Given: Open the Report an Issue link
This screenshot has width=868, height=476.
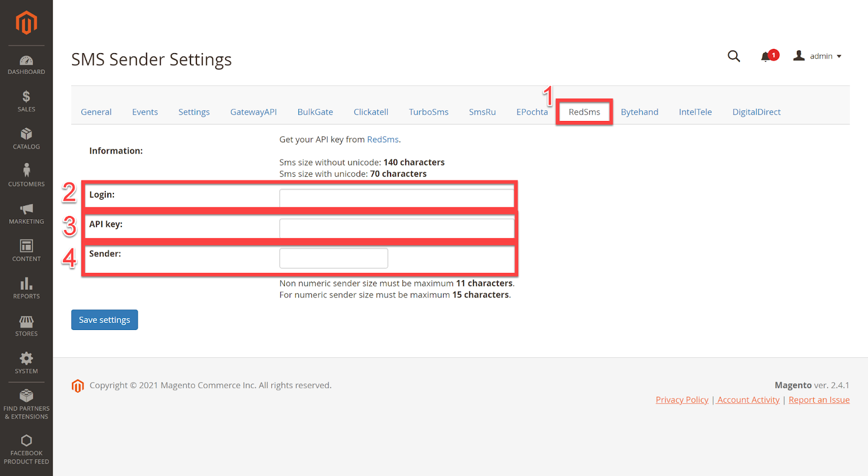Looking at the screenshot, I should click(x=819, y=400).
